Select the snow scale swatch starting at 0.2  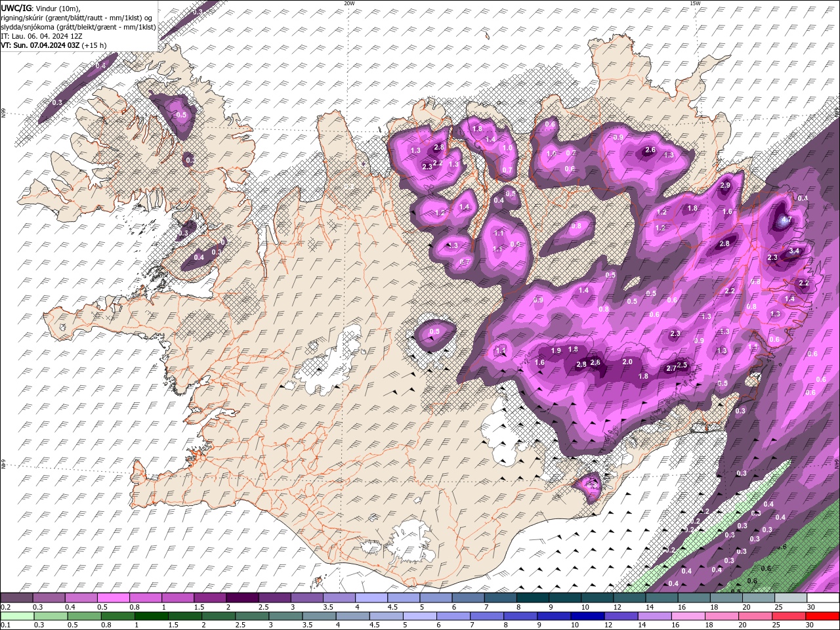(x=16, y=598)
